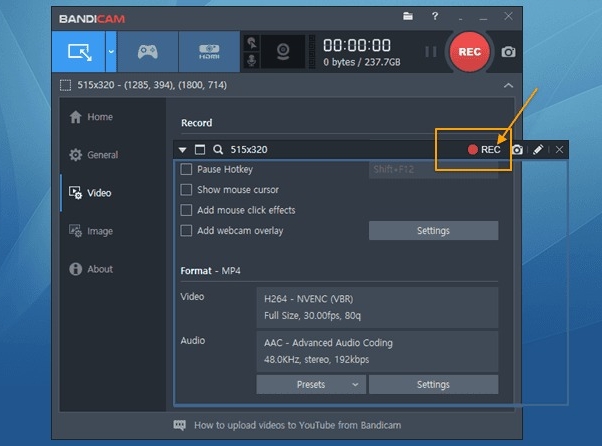Open the Home sidebar tab
The height and width of the screenshot is (446, 602).
click(x=91, y=117)
